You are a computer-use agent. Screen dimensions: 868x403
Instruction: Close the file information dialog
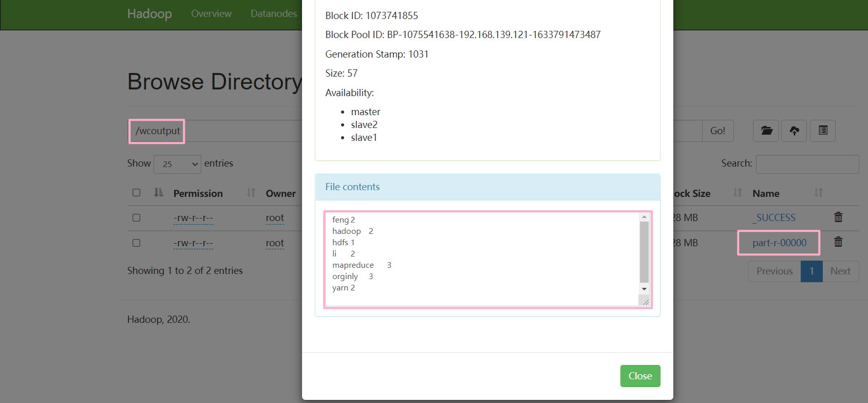(x=640, y=376)
